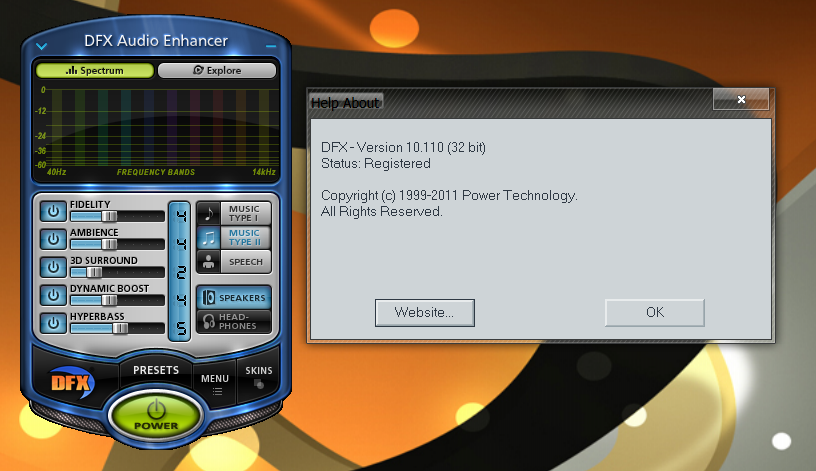Toggle the 3D Surround power button
This screenshot has width=816, height=471.
[53, 268]
